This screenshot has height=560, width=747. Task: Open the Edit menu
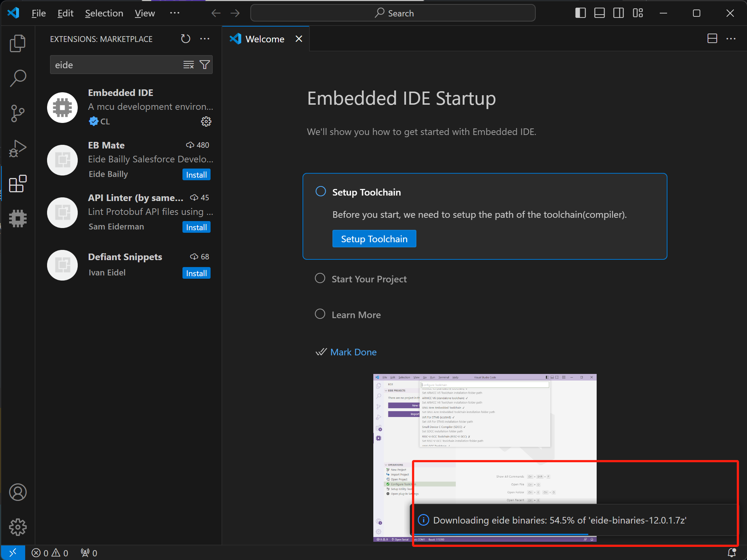pyautogui.click(x=65, y=13)
